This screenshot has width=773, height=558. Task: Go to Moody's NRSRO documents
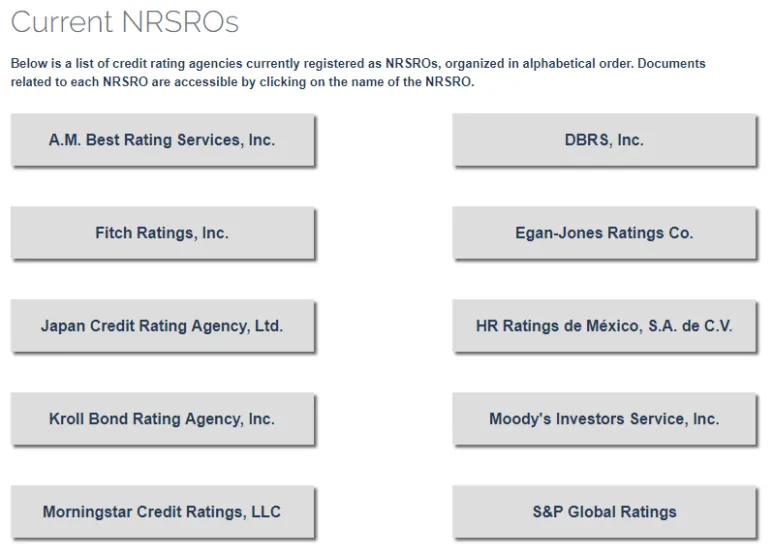coord(604,419)
